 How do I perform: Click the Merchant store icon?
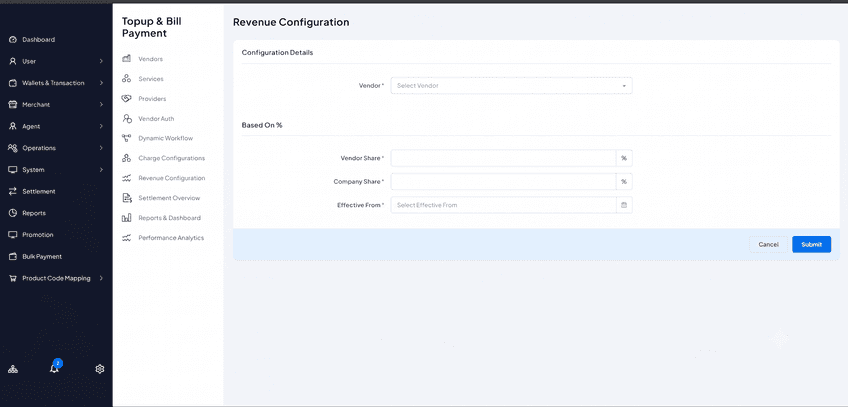point(13,105)
